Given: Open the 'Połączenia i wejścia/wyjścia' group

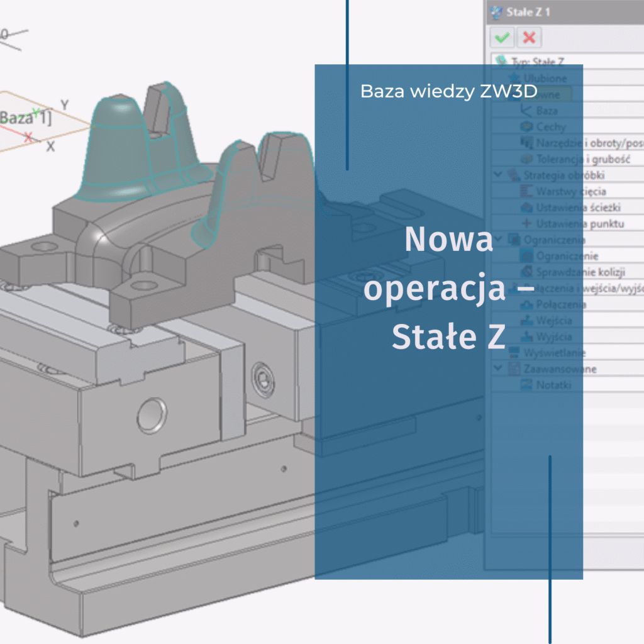Looking at the screenshot, I should pos(584,288).
